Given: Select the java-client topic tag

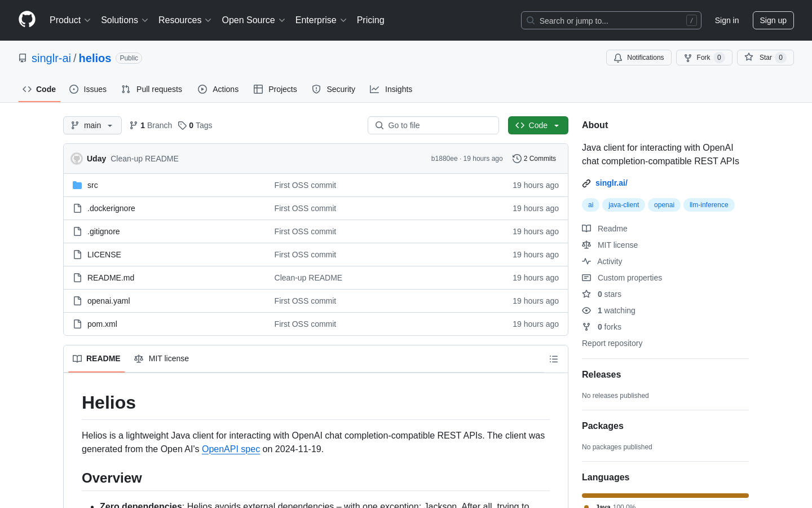Looking at the screenshot, I should tap(624, 205).
